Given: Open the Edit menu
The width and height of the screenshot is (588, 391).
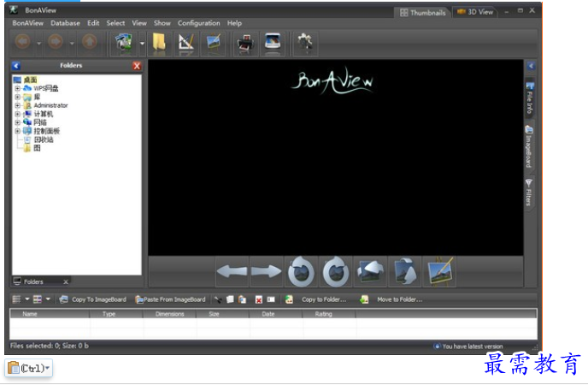Looking at the screenshot, I should click(93, 23).
